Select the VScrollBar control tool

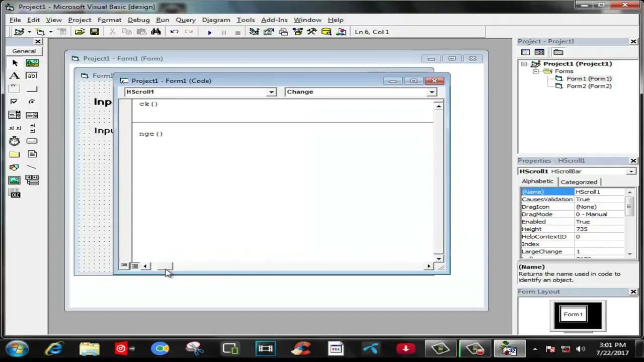pyautogui.click(x=32, y=128)
